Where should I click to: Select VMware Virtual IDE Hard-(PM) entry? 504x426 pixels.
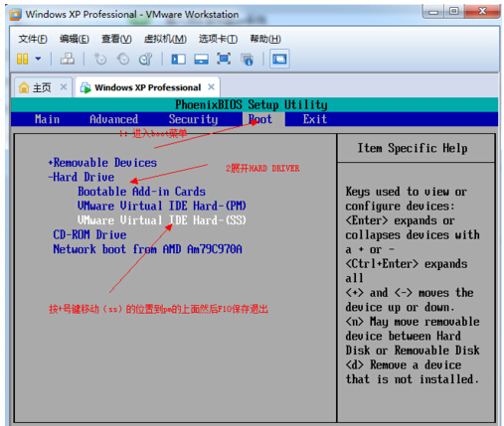(x=162, y=206)
